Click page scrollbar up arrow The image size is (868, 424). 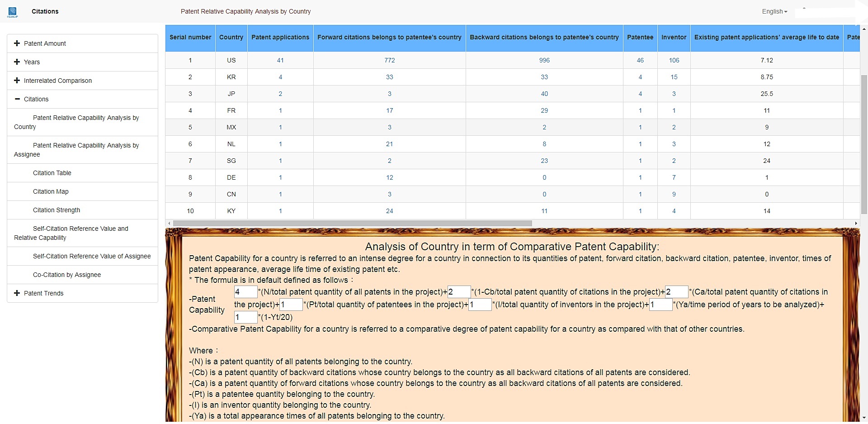[x=864, y=29]
